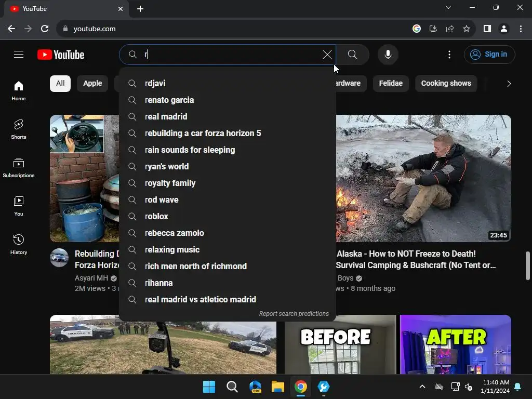Open History from the sidebar
This screenshot has width=532, height=399.
pos(19,244)
